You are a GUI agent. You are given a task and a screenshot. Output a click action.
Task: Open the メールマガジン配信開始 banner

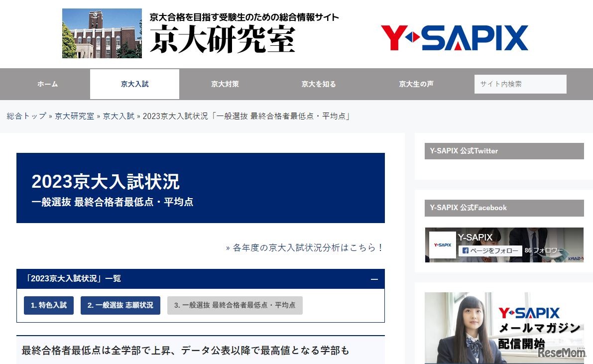[504, 328]
